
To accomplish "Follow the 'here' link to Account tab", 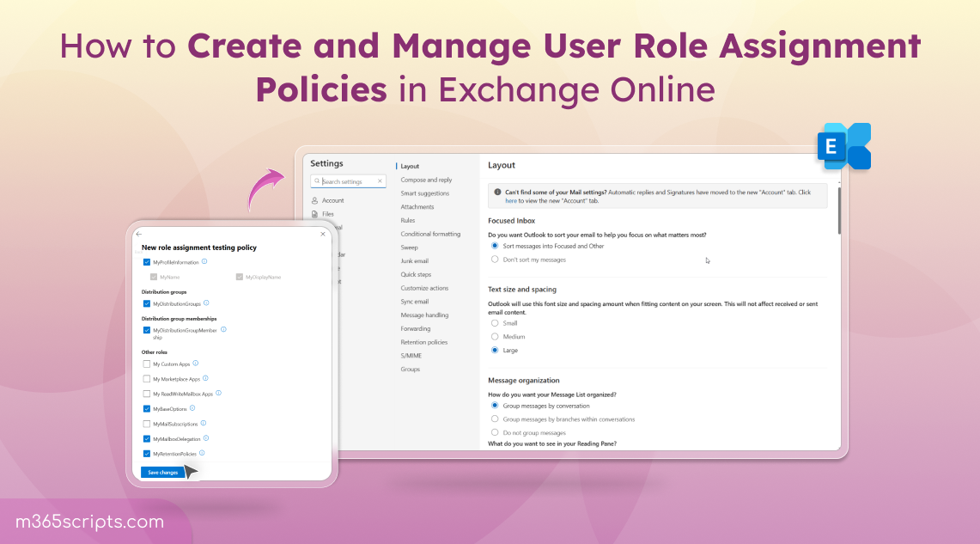I will pyautogui.click(x=511, y=201).
